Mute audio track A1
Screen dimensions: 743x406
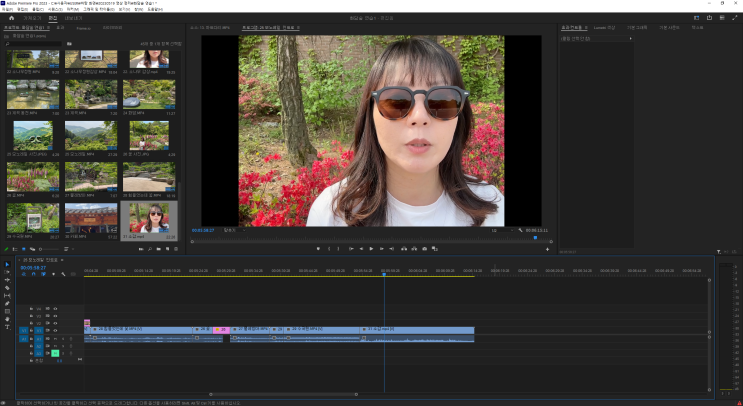[x=54, y=339]
